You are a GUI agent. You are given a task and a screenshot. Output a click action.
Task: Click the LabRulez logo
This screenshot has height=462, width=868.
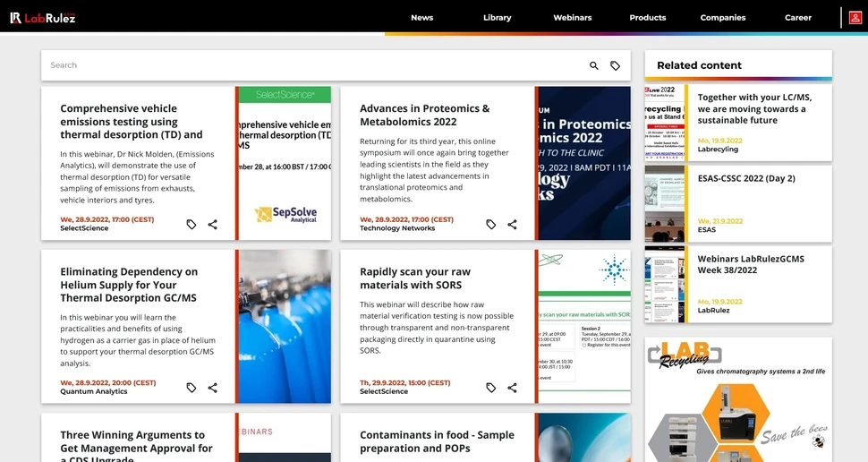[43, 18]
